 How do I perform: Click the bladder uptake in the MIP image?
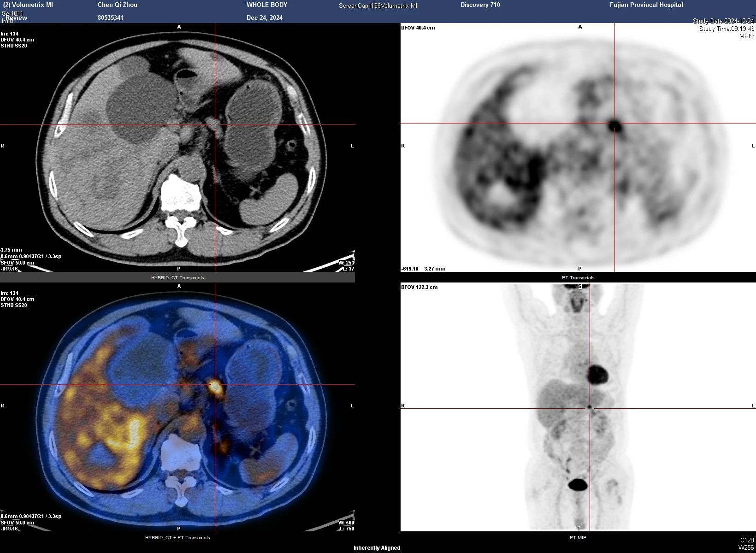[x=578, y=484]
